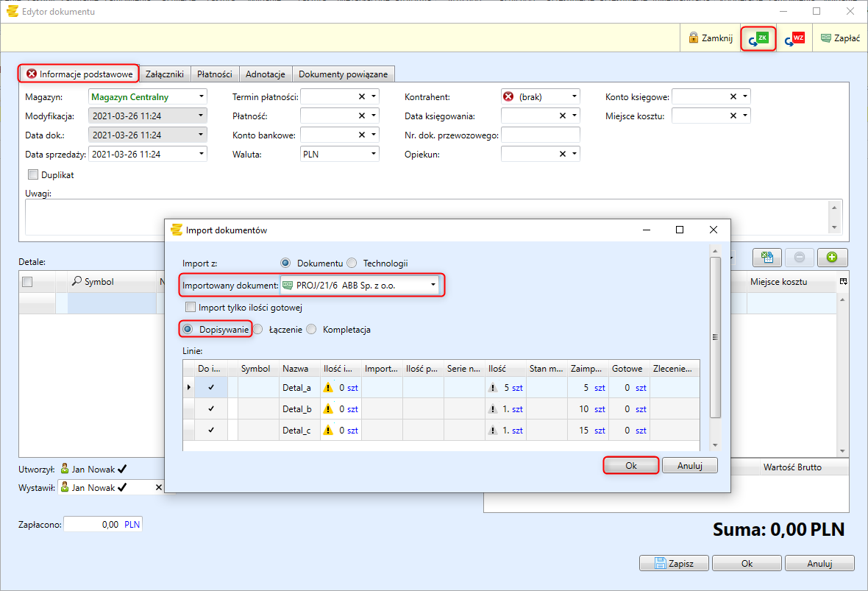Expand the Magazyn Centralny dropdown
This screenshot has height=591, width=868.
[201, 96]
